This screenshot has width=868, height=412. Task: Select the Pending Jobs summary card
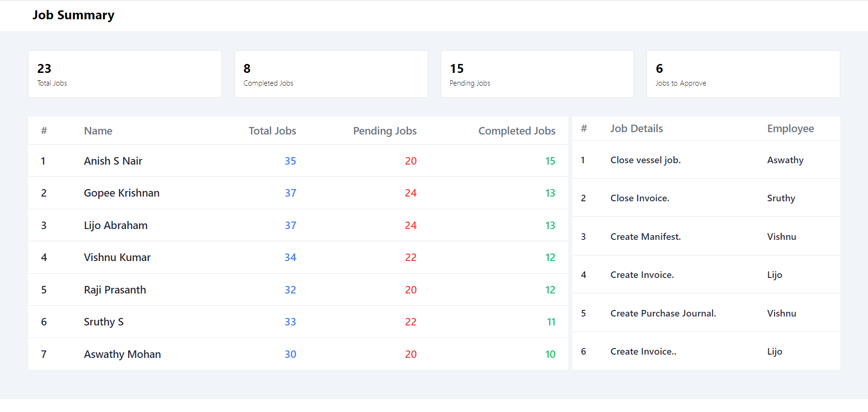(x=537, y=74)
